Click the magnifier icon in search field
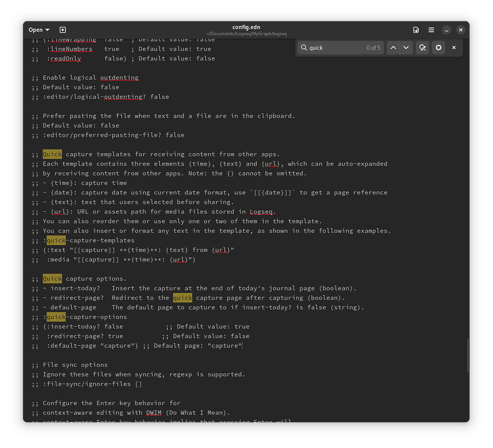The width and height of the screenshot is (493, 448). coord(304,48)
